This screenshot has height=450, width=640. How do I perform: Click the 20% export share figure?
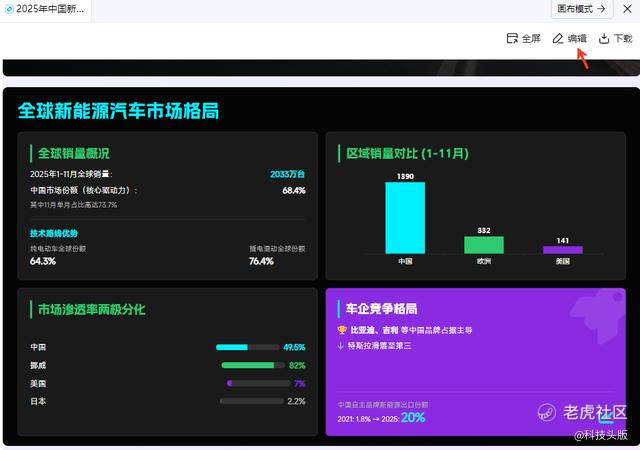coord(413,417)
